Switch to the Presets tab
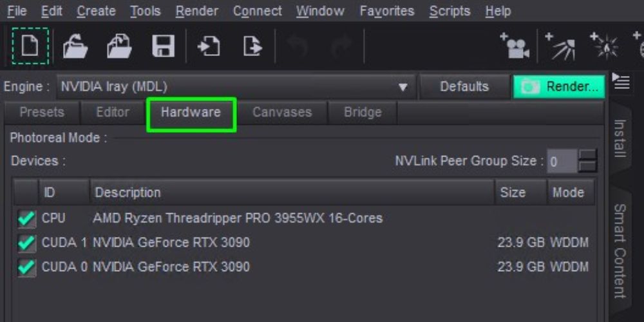644x322 pixels. [x=42, y=113]
